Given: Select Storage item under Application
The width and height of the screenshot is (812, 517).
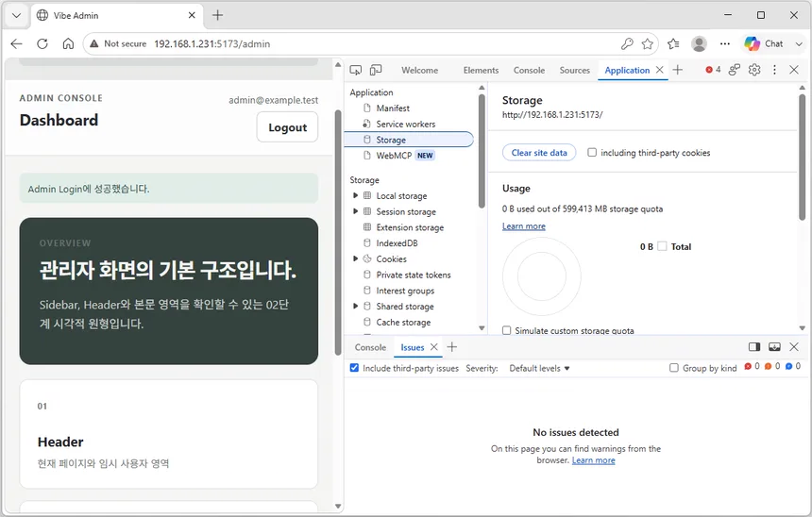Looking at the screenshot, I should [409, 140].
